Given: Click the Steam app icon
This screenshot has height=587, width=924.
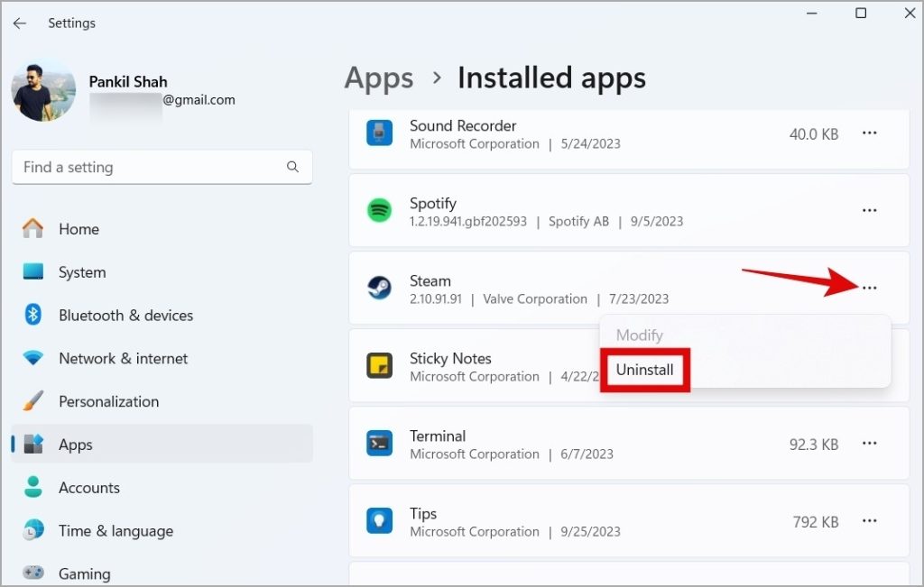Looking at the screenshot, I should coord(380,288).
